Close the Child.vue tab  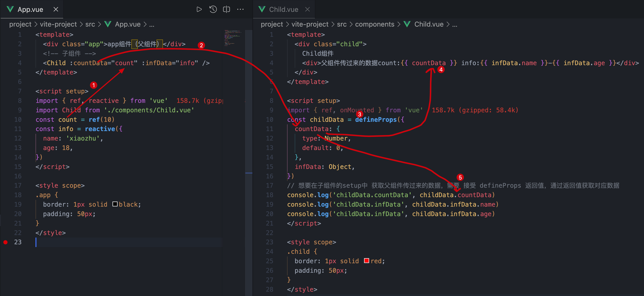pyautogui.click(x=307, y=9)
